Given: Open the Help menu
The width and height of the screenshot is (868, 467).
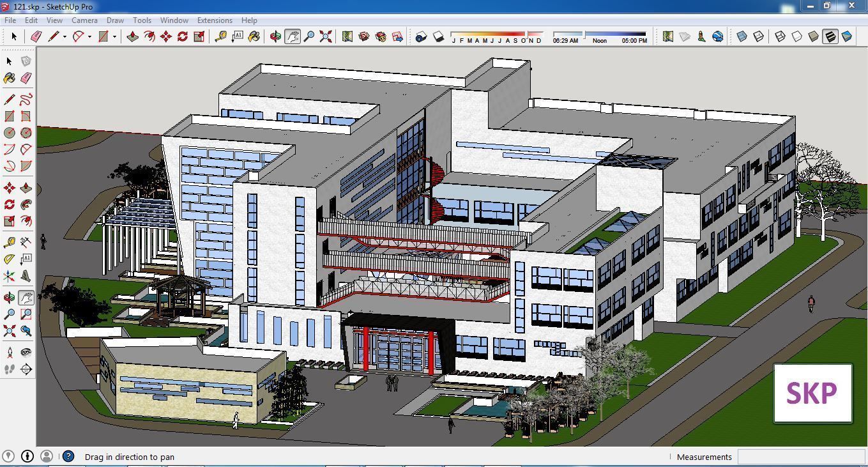Looking at the screenshot, I should [x=249, y=20].
